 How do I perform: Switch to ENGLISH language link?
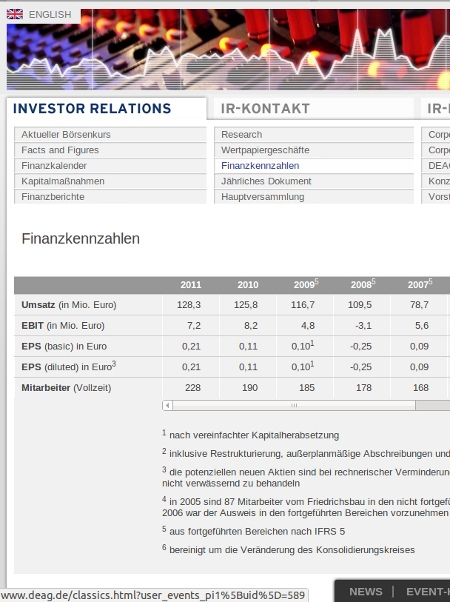[50, 15]
